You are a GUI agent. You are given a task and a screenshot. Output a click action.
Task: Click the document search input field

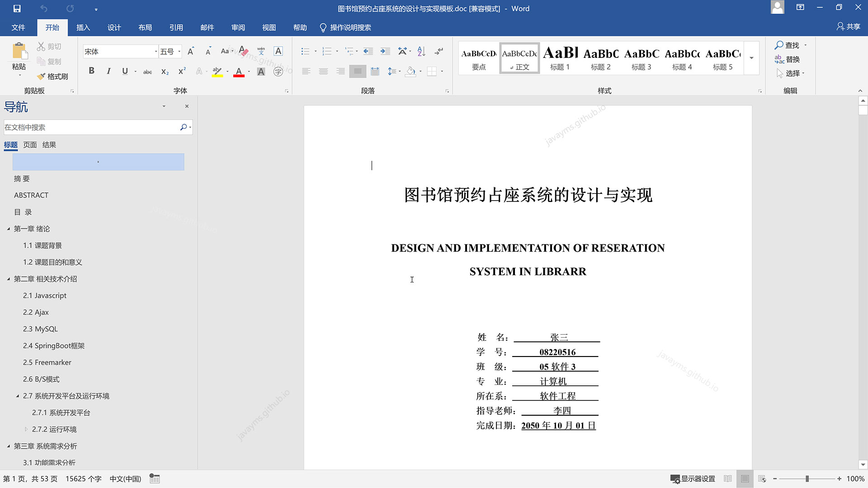(90, 127)
